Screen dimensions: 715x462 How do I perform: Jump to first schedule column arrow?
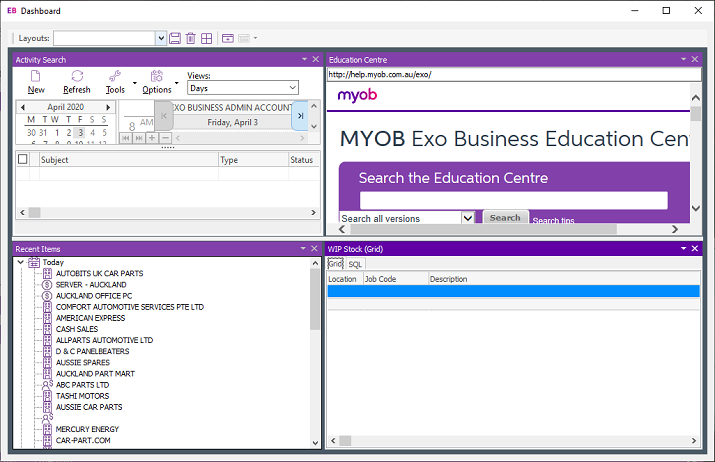164,116
